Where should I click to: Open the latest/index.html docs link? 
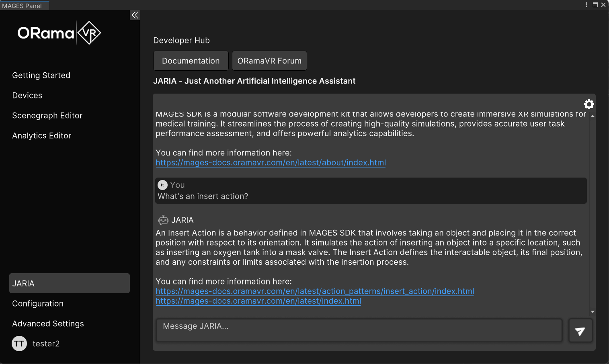point(258,301)
